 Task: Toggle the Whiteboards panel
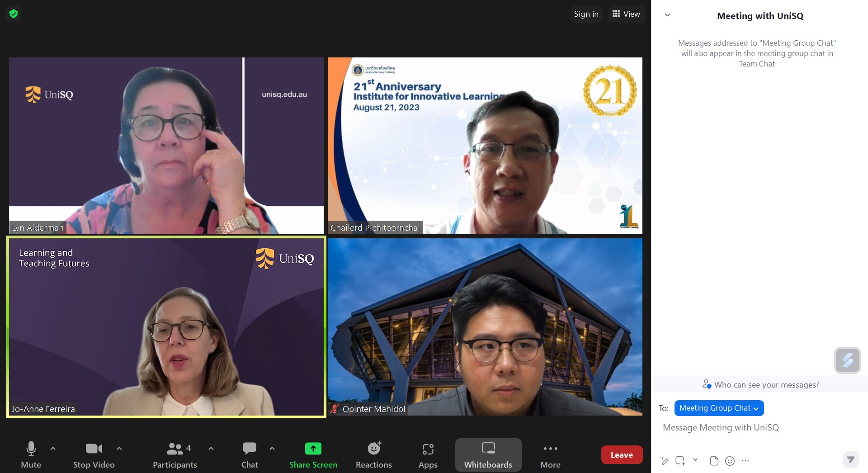click(x=488, y=454)
